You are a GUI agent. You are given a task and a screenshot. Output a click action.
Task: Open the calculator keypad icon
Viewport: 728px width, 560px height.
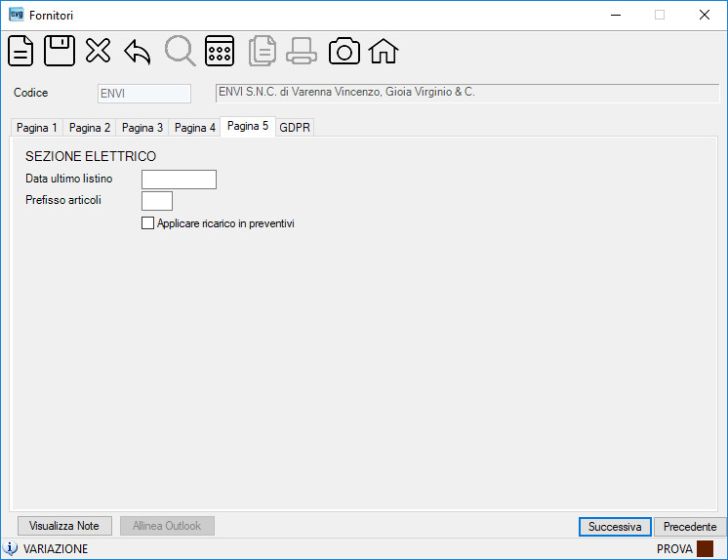click(x=220, y=51)
